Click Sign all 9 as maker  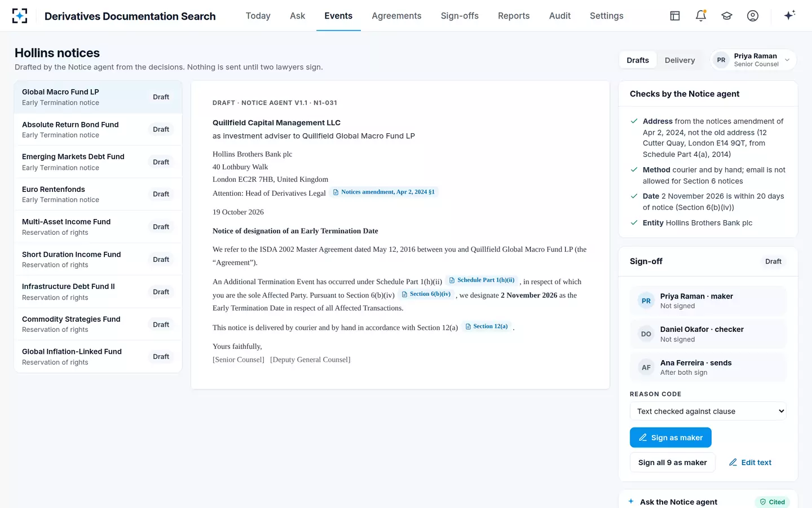(x=673, y=462)
